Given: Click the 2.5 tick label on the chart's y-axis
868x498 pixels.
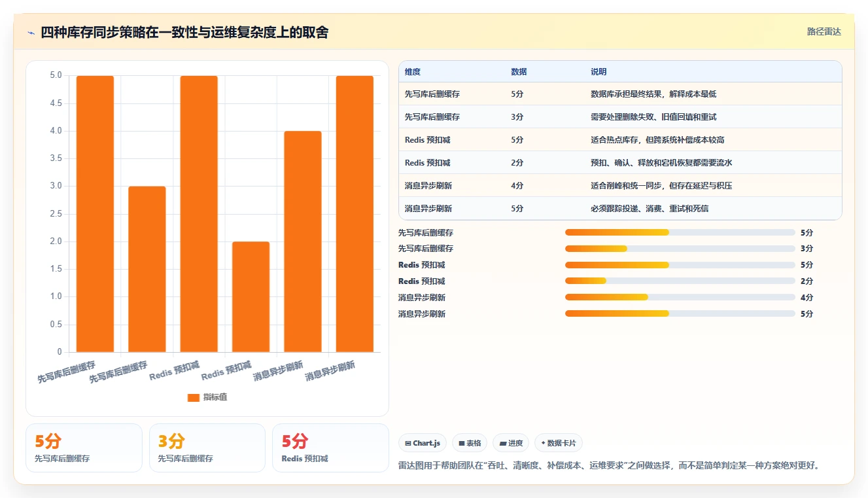Looking at the screenshot, I should 56,214.
